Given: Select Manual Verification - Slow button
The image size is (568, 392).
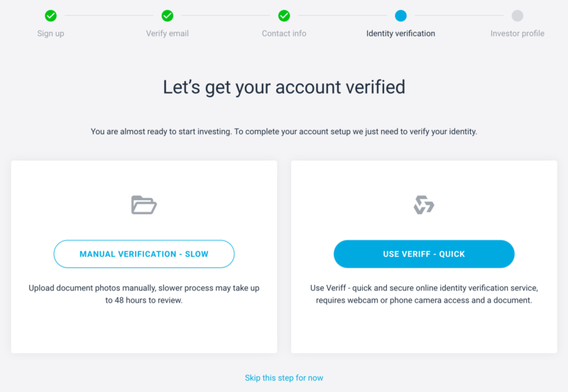Looking at the screenshot, I should [x=144, y=254].
